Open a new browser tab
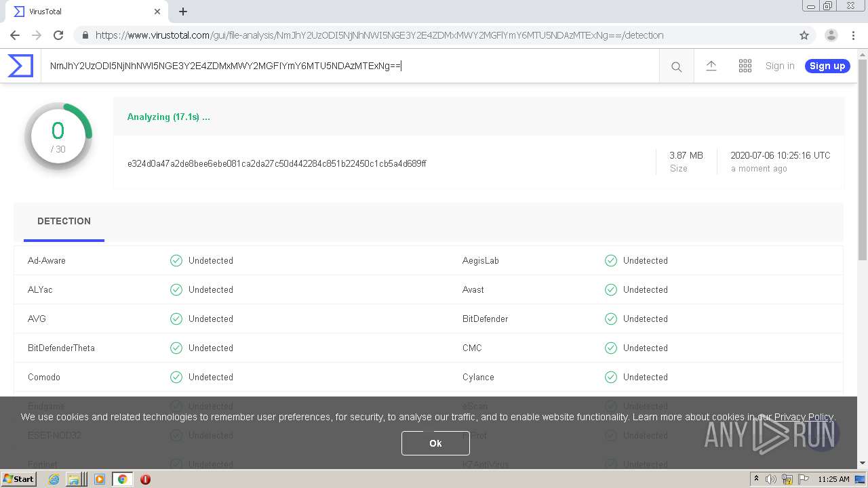868x488 pixels. coord(183,12)
